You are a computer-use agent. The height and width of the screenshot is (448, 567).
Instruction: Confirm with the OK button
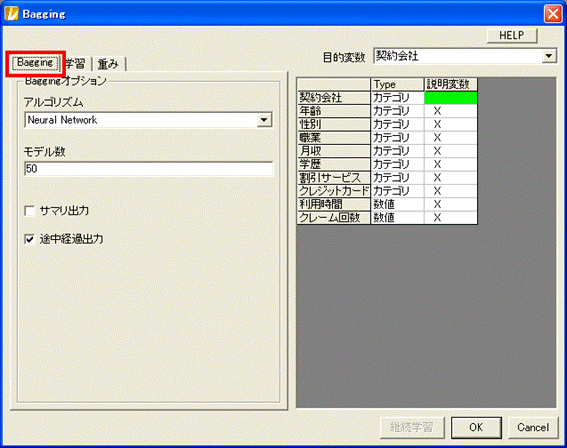point(476,427)
